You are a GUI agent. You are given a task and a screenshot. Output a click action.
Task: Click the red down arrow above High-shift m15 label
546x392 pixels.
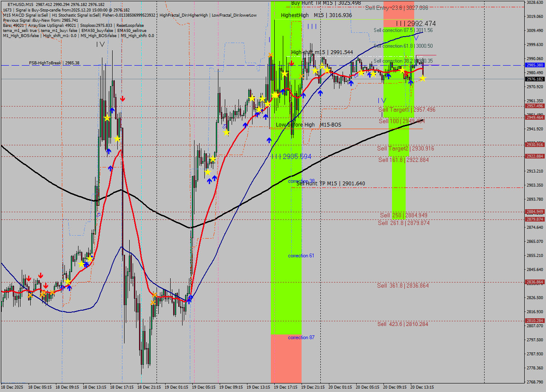(291, 63)
